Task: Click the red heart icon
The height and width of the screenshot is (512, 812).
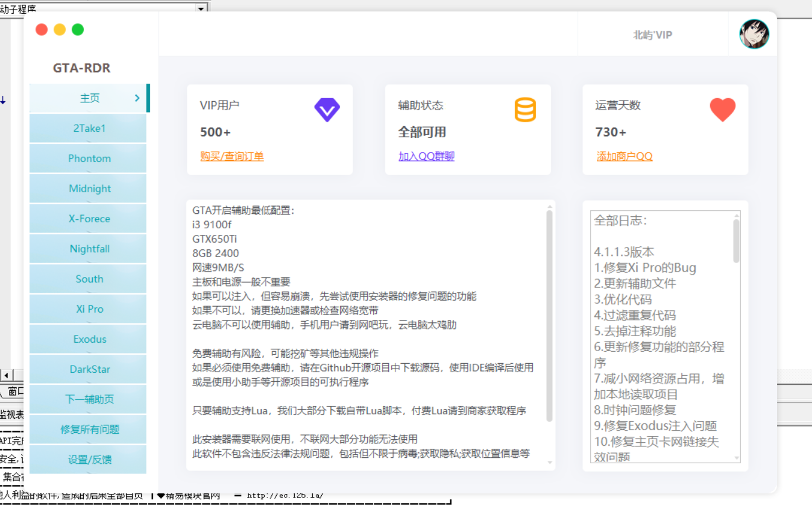Action: 723,110
